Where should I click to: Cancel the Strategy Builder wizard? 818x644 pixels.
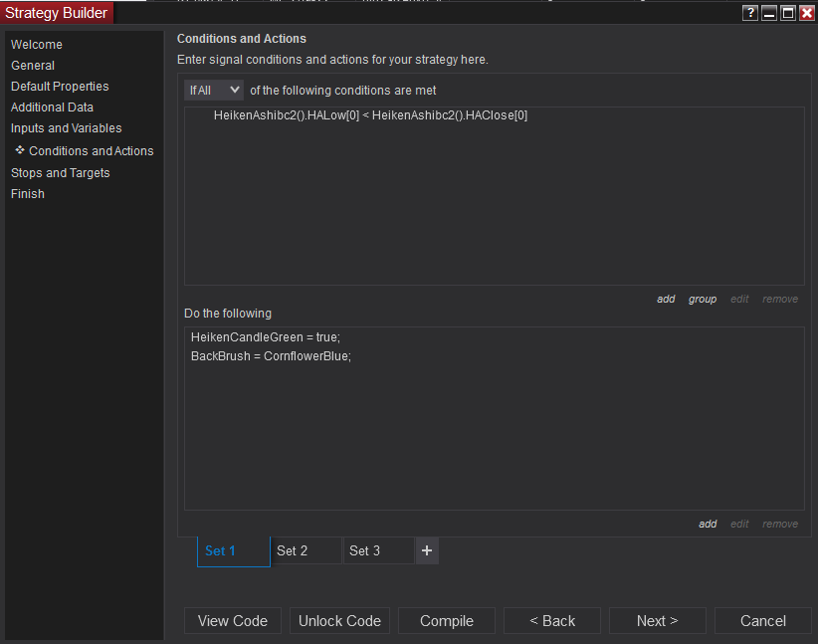coord(762,620)
